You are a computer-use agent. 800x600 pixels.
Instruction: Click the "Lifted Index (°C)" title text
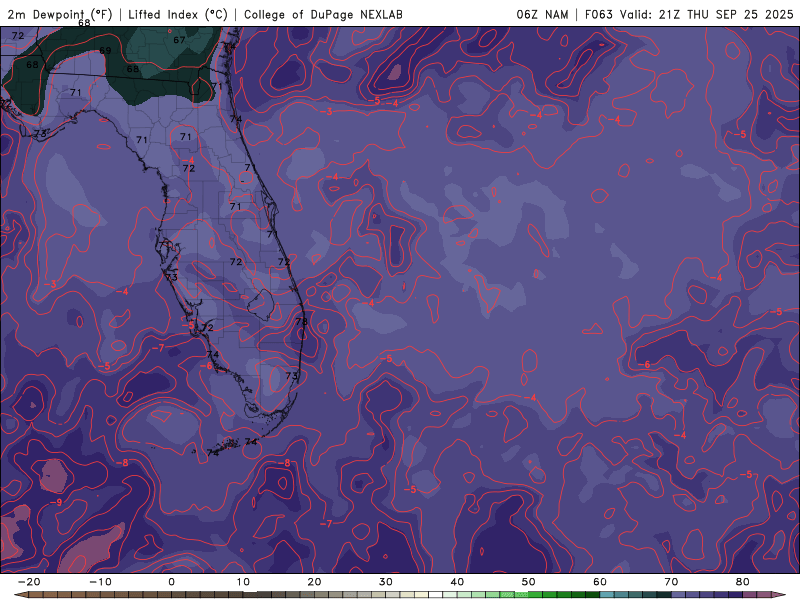[x=178, y=14]
